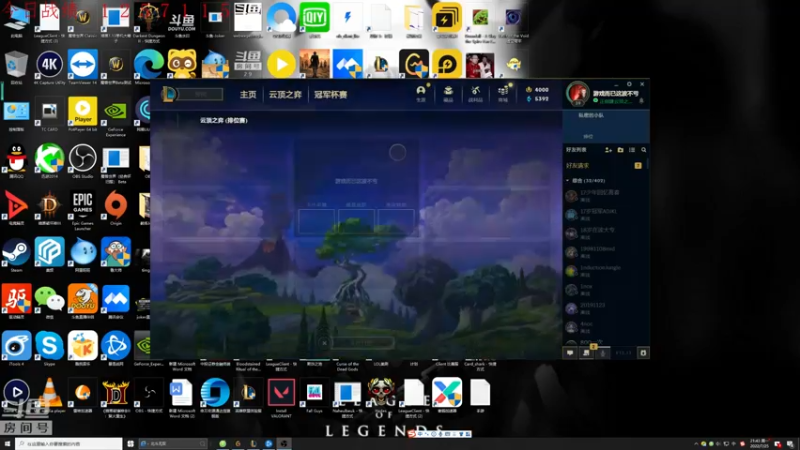
Task: Select friend InductionJungle in friends list
Action: pos(605,270)
